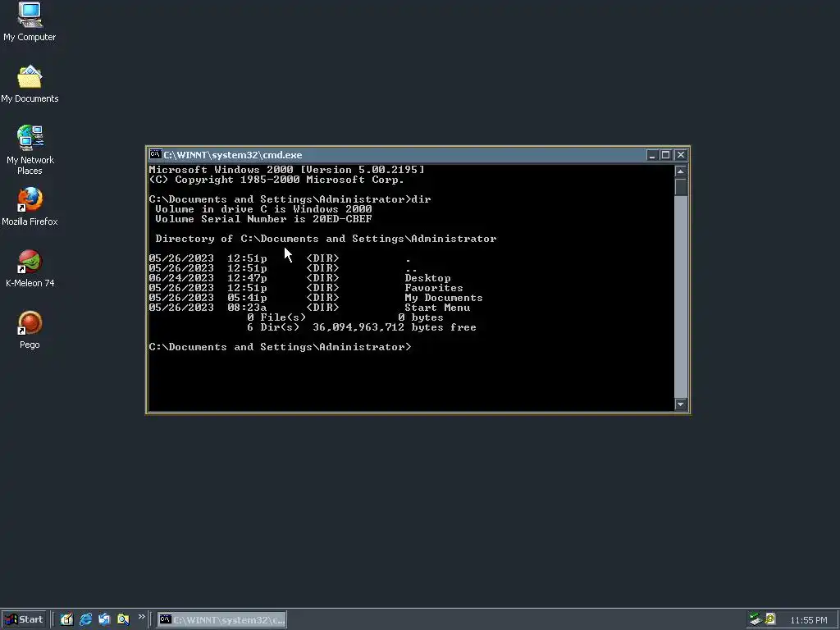Click the cmd.exe taskbar button
Screen dimensions: 840x630
click(221, 619)
